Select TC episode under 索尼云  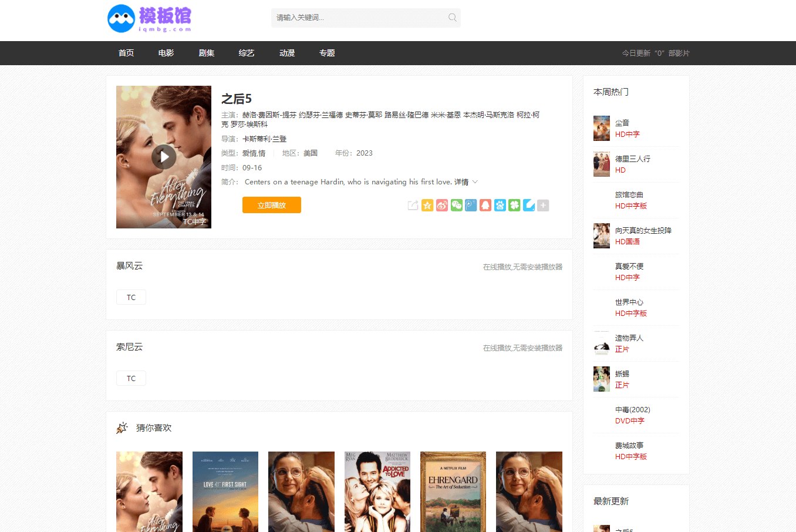point(131,378)
